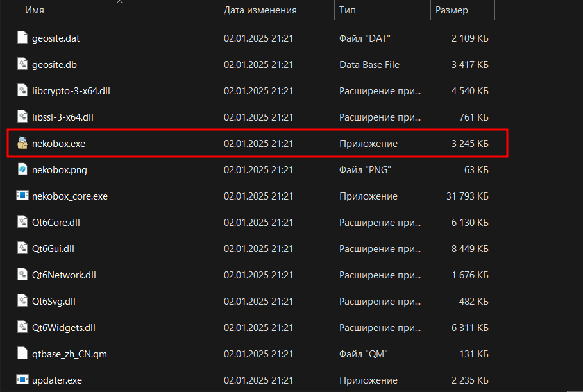Click the Тип column header

348,10
